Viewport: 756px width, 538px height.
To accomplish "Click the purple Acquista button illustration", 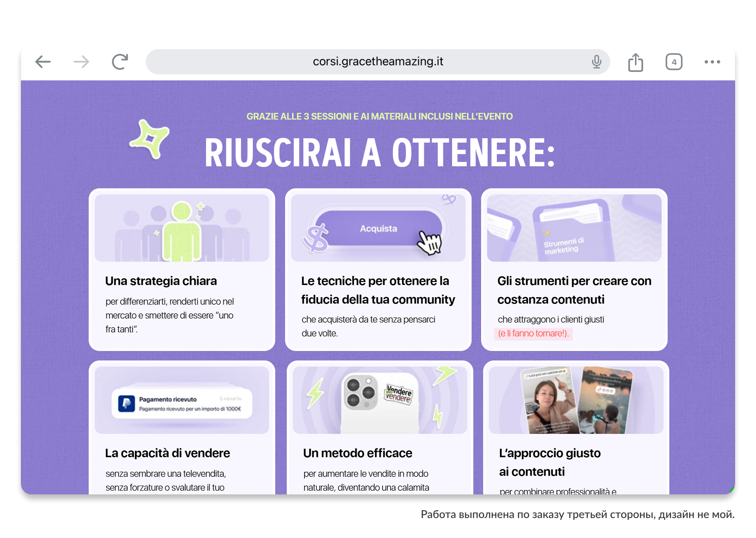I will pyautogui.click(x=378, y=229).
